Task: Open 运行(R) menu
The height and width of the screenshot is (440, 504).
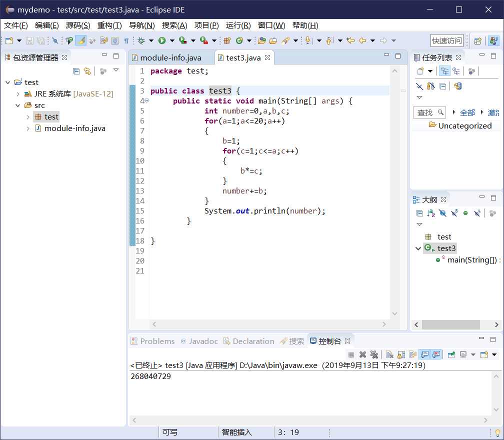Action: point(238,25)
